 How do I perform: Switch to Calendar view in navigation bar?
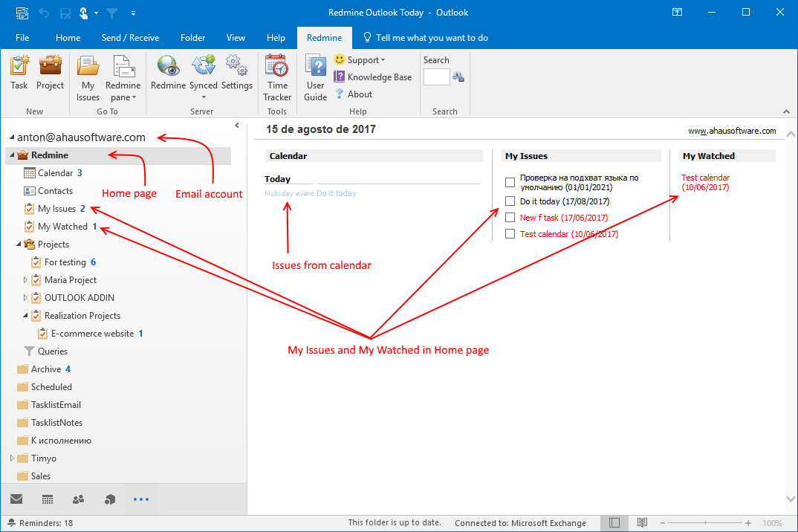(48, 499)
